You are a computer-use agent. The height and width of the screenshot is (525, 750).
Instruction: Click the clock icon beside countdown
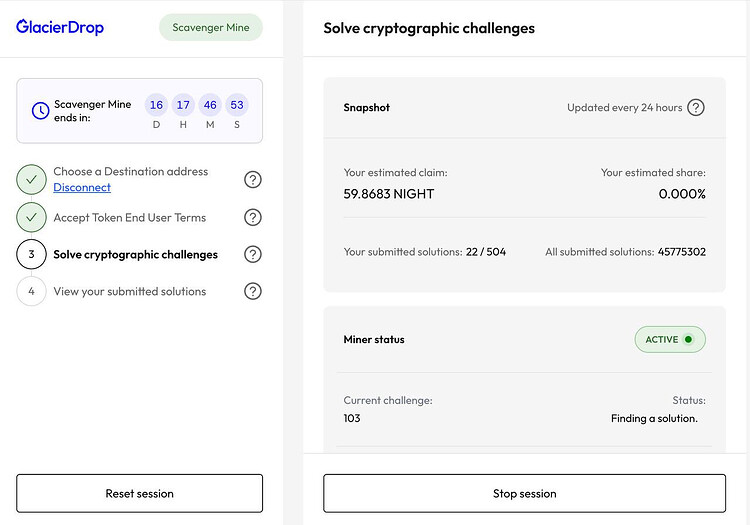pos(40,111)
